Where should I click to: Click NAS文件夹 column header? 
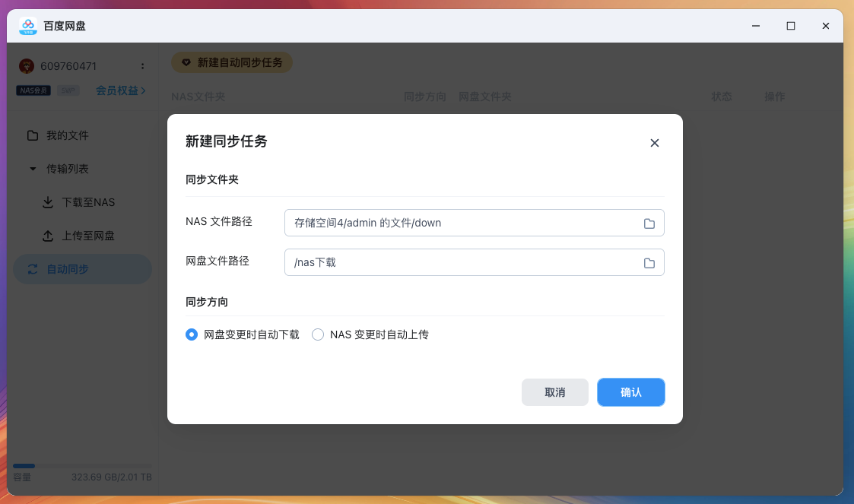[x=198, y=97]
